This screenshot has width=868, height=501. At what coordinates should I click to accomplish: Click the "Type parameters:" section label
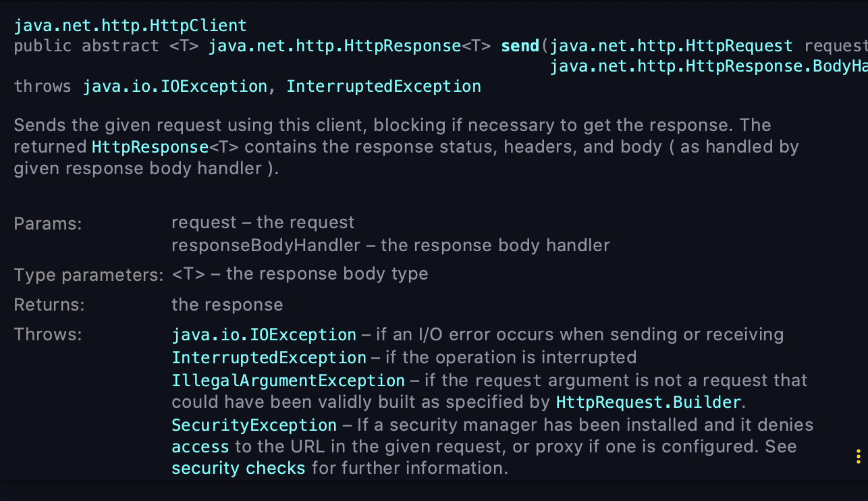[x=88, y=275]
